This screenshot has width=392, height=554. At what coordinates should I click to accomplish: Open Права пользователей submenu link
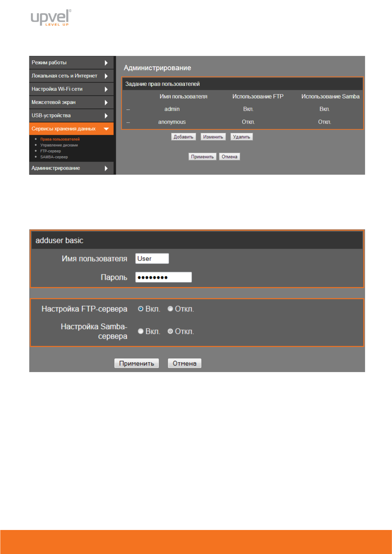pyautogui.click(x=60, y=139)
